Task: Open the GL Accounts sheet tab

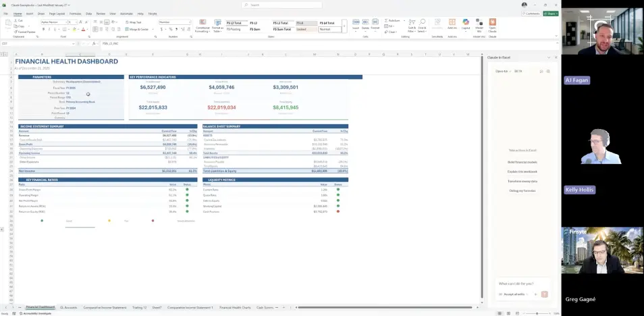Action: pos(68,307)
